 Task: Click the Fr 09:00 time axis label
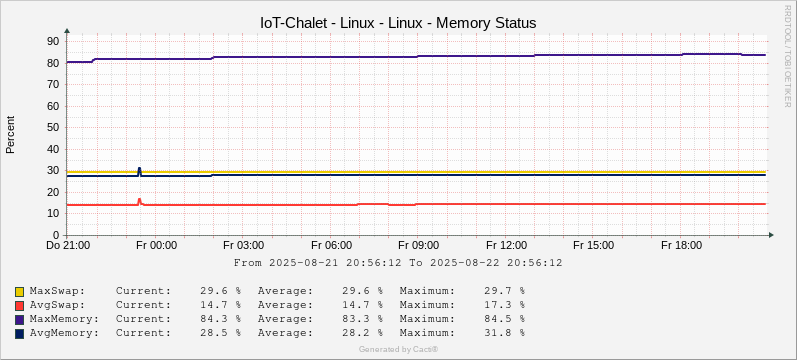coord(419,246)
